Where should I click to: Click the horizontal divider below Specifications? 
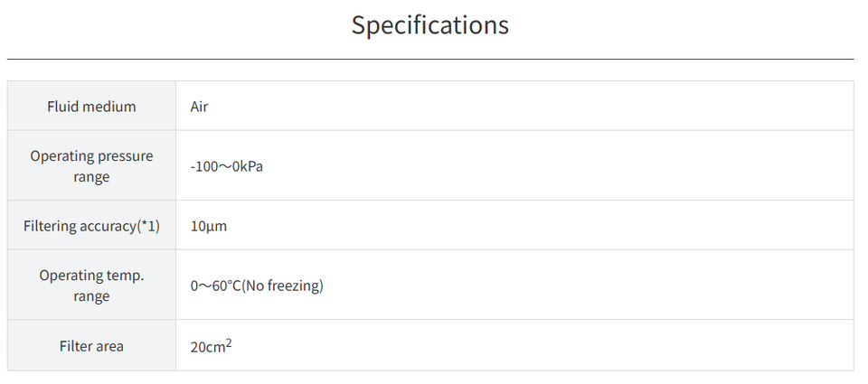[429, 60]
